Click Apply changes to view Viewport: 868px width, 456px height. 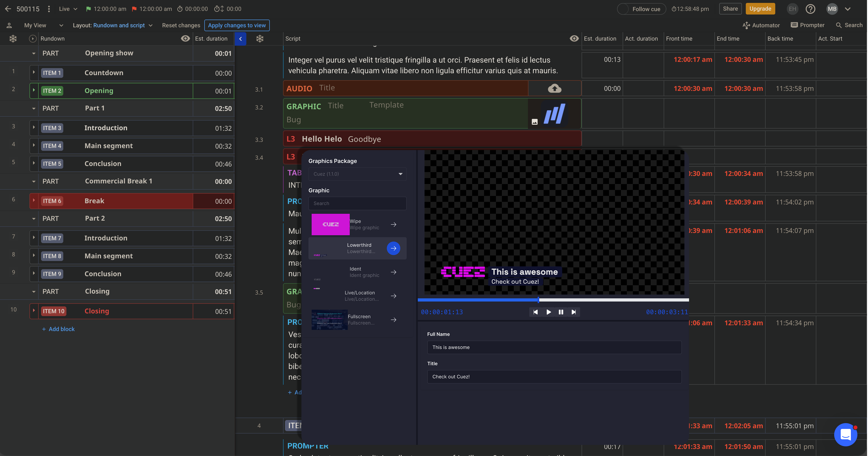[237, 25]
